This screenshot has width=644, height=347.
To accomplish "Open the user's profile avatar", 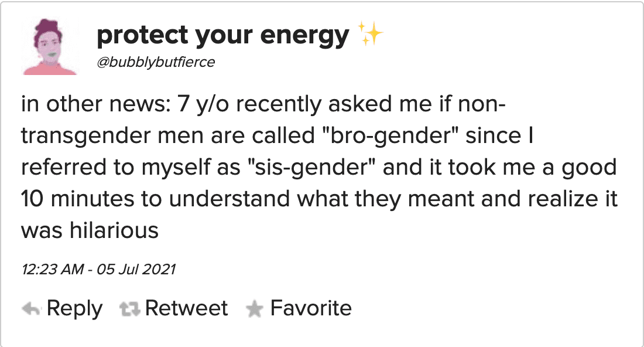I will (50, 47).
